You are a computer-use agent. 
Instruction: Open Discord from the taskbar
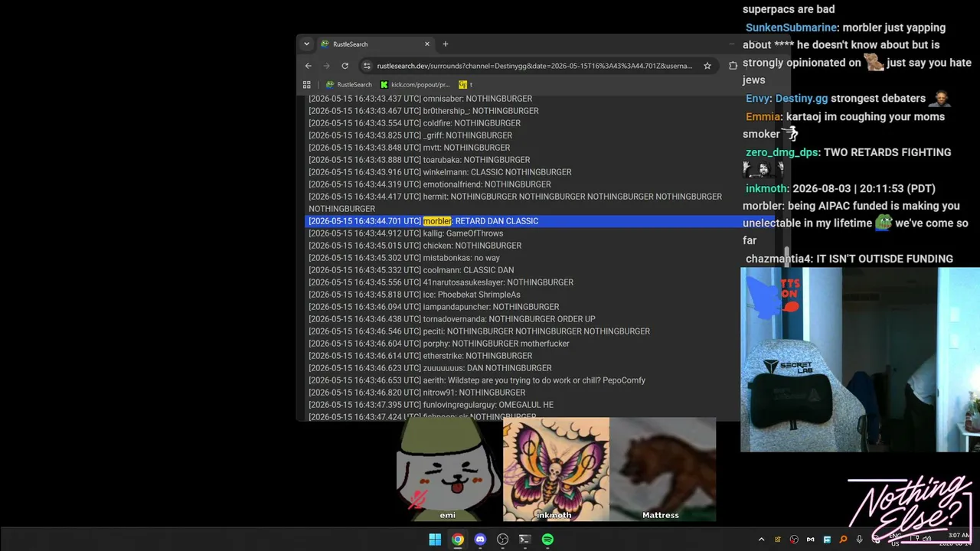pos(480,540)
